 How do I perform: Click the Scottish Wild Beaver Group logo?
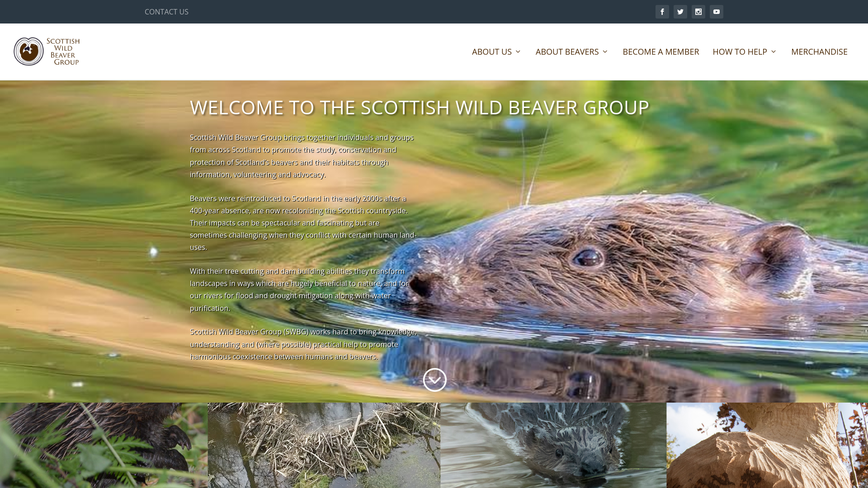47,52
